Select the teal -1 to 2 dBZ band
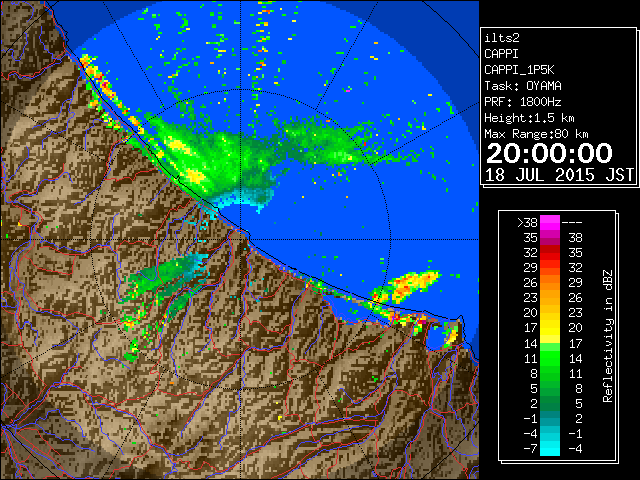640x480 pixels. (550, 418)
